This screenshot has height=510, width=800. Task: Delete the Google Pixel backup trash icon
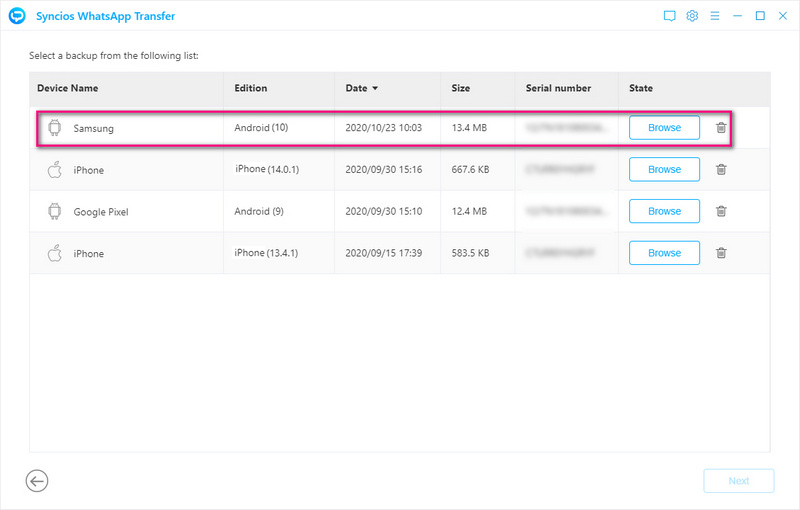pos(721,211)
